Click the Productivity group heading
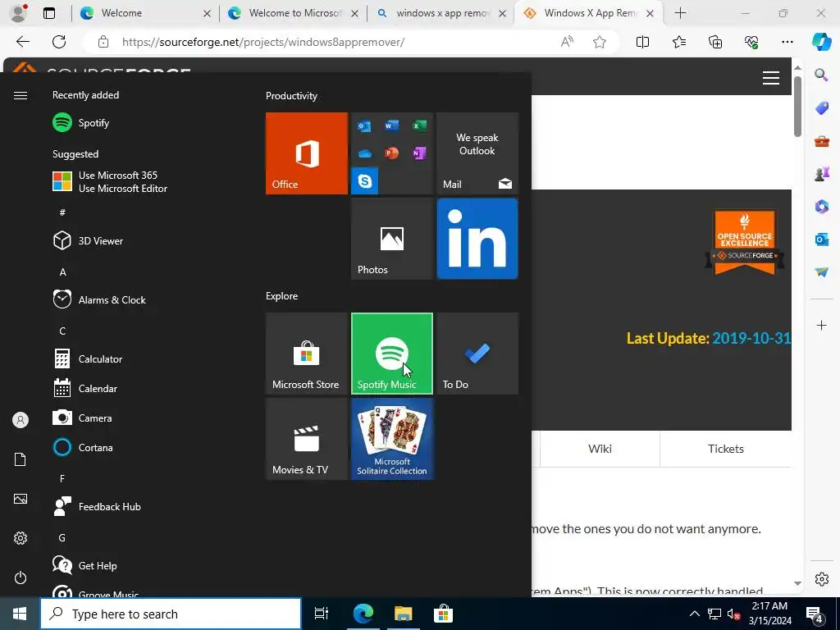This screenshot has height=630, width=840. pos(291,96)
